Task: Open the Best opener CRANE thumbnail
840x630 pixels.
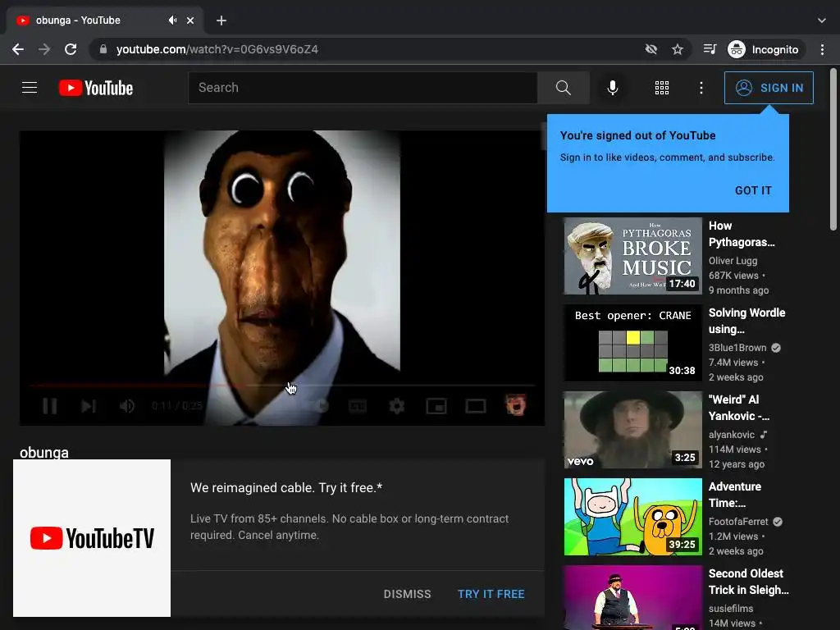Action: coord(632,343)
